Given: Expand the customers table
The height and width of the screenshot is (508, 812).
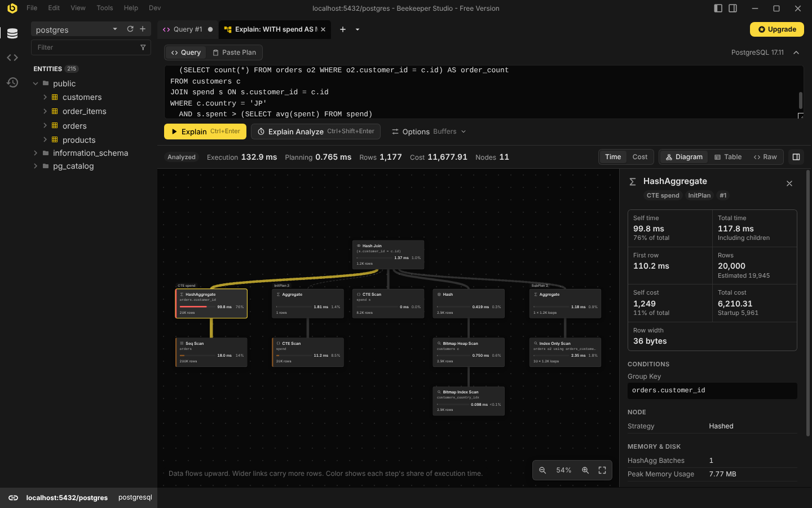Looking at the screenshot, I should [x=45, y=97].
